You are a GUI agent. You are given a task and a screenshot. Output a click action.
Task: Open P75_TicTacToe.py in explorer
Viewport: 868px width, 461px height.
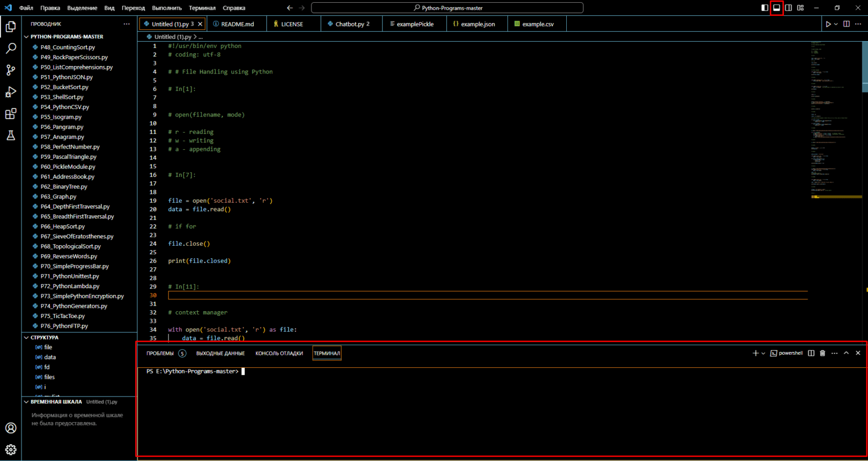(62, 316)
